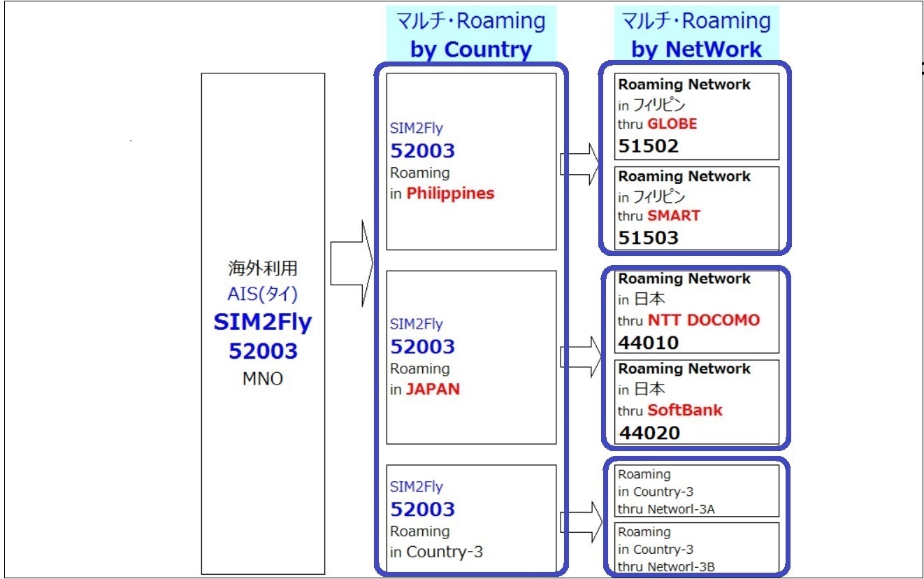Screen dimensions: 924x579
Task: Click the arrow pointing from JAPAN box
Action: [x=580, y=357]
